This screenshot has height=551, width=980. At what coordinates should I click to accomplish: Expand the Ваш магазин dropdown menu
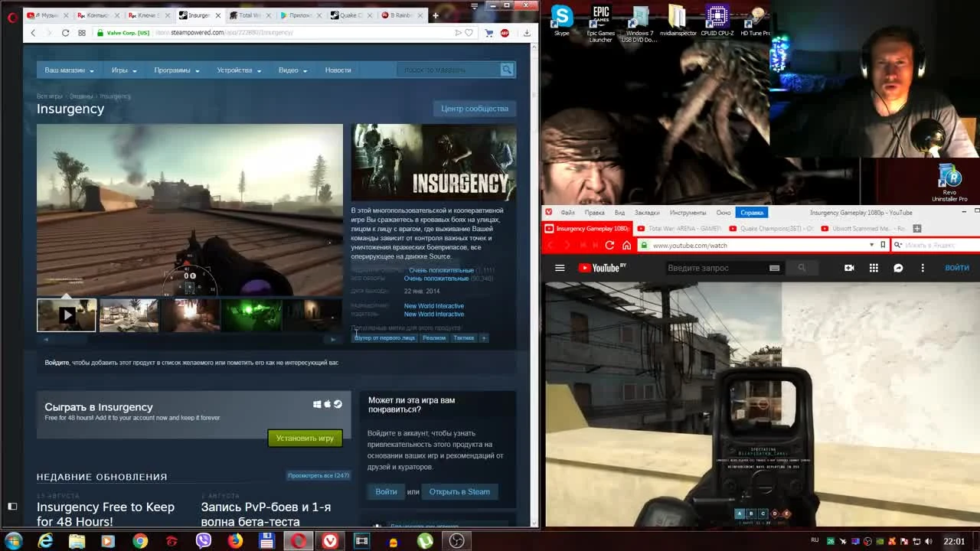click(x=69, y=70)
